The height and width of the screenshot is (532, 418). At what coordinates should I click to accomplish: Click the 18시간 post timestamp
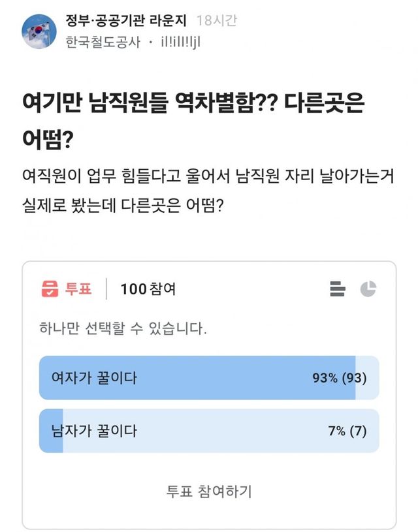(216, 20)
